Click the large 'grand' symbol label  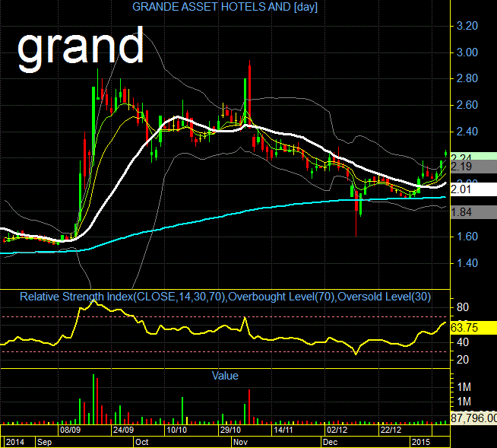point(81,49)
